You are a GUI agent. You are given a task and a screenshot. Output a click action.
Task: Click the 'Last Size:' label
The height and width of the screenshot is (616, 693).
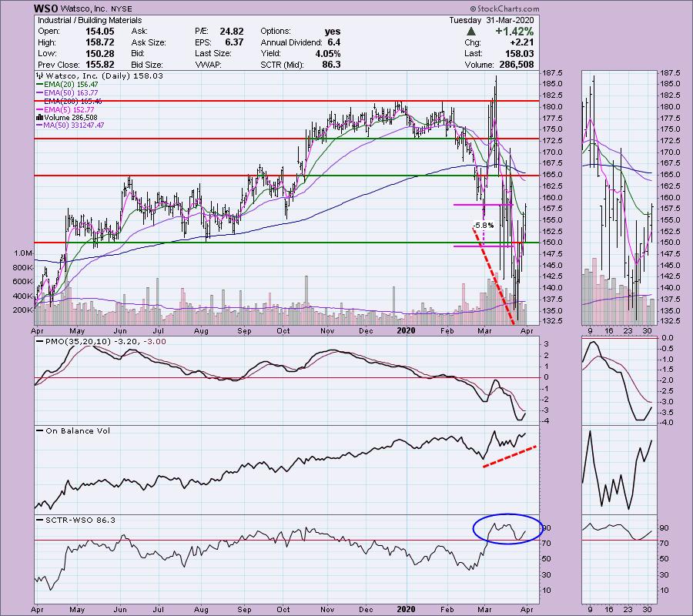[213, 53]
